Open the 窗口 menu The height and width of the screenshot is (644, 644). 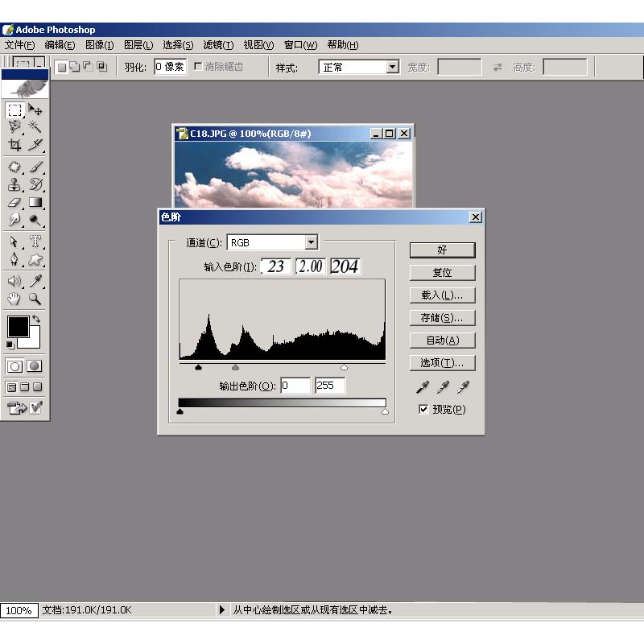[300, 45]
